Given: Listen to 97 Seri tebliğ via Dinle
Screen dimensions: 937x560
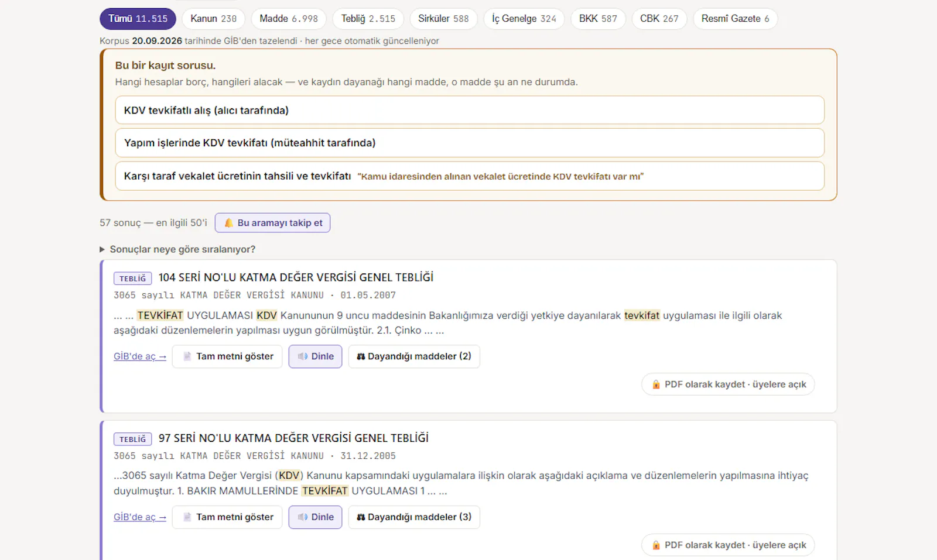Looking at the screenshot, I should pos(315,517).
